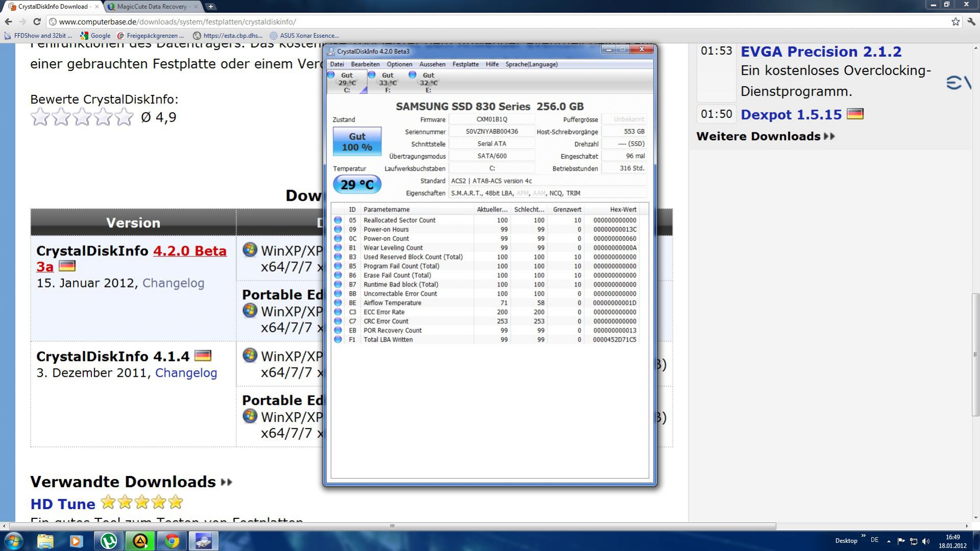Open taskbar icon with yellow triangle

(140, 541)
